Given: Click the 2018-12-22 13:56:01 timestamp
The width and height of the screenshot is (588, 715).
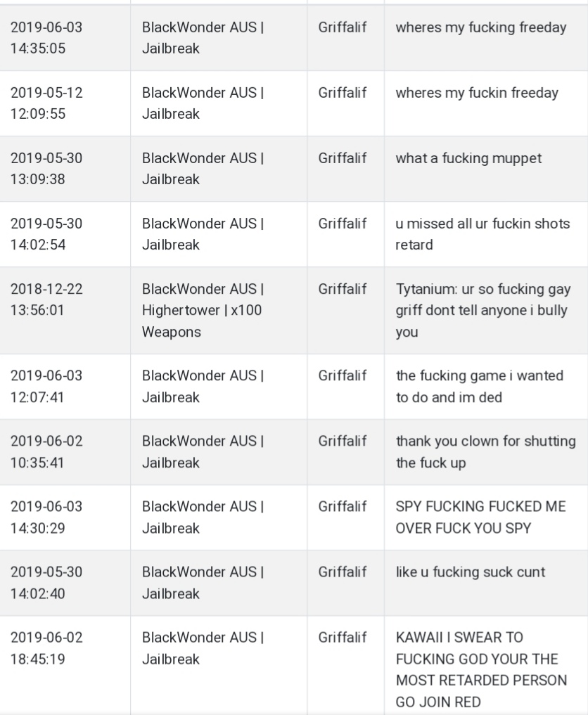Looking at the screenshot, I should click(x=46, y=299).
